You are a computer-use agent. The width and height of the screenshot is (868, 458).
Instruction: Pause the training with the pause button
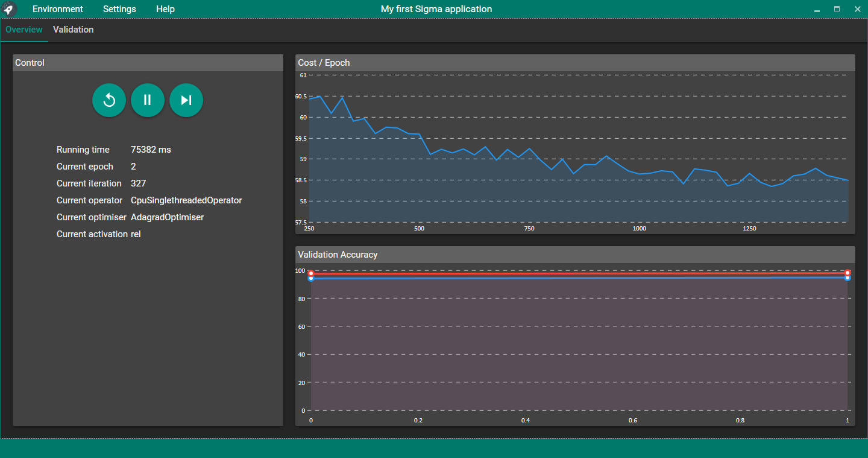pos(148,100)
